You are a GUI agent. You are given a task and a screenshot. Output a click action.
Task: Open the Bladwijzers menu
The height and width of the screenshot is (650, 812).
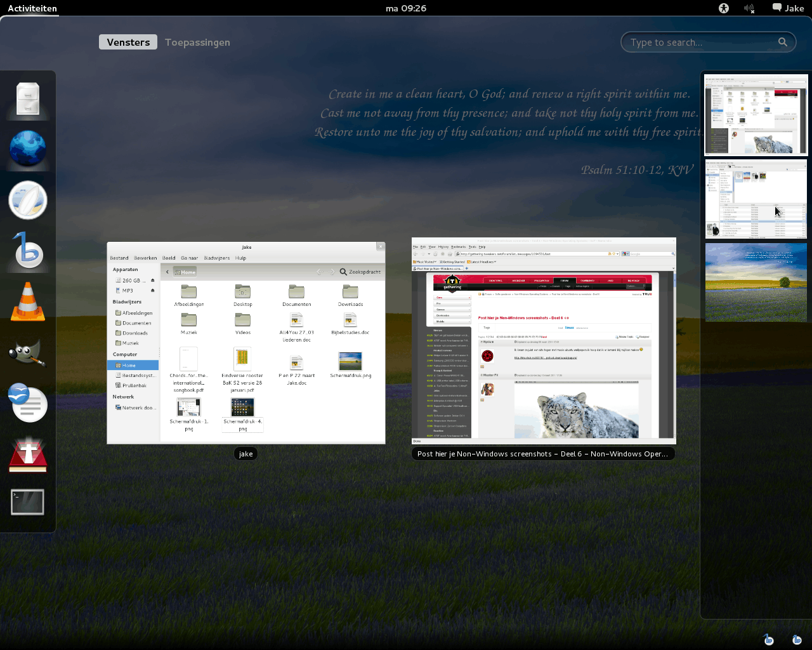(217, 258)
